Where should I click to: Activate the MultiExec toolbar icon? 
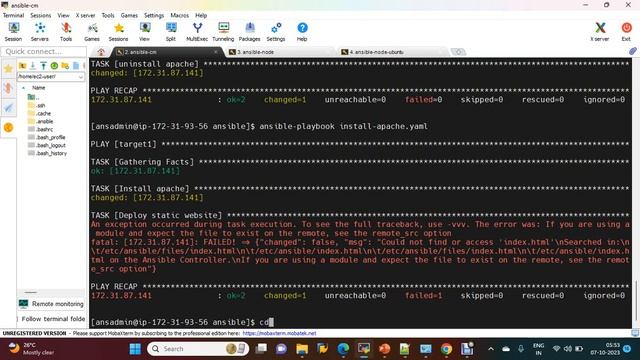tap(197, 32)
